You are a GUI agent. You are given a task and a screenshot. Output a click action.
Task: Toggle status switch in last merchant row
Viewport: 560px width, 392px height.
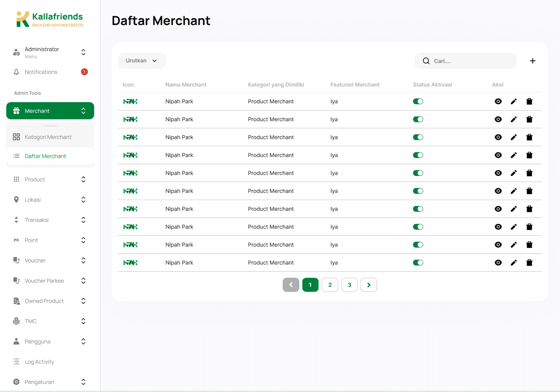tap(418, 263)
